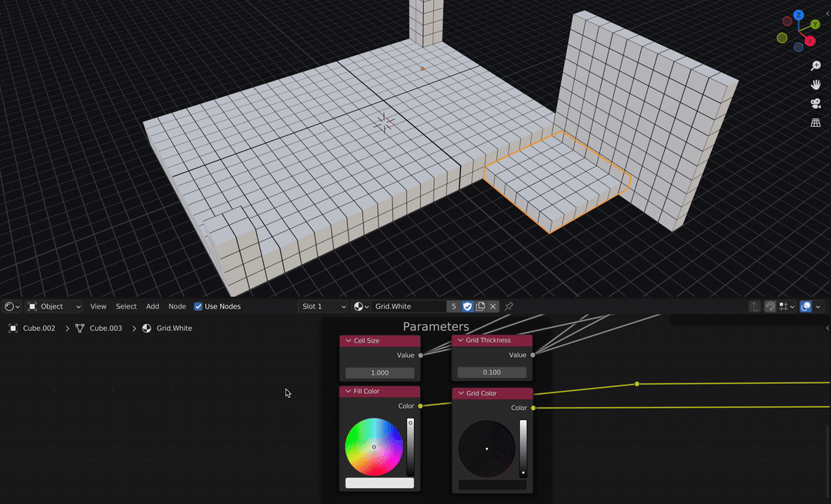Open the Select menu
The width and height of the screenshot is (831, 504).
pos(126,306)
